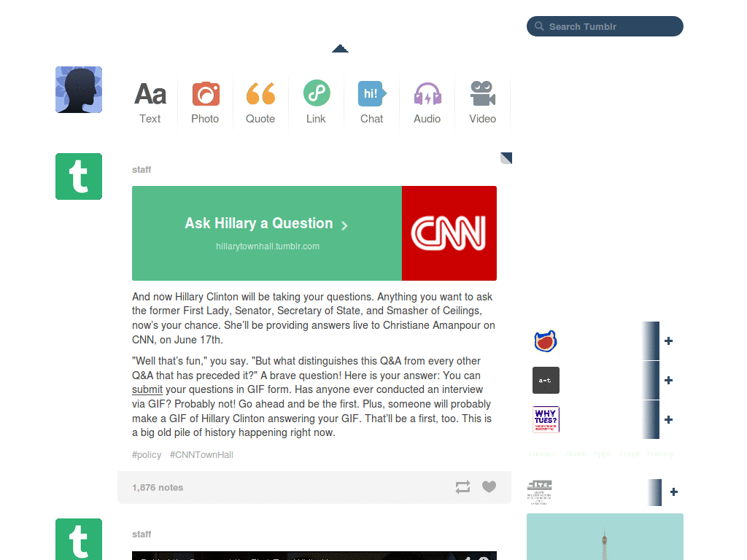The height and width of the screenshot is (560, 747).
Task: Create a new Photo post
Action: click(205, 102)
